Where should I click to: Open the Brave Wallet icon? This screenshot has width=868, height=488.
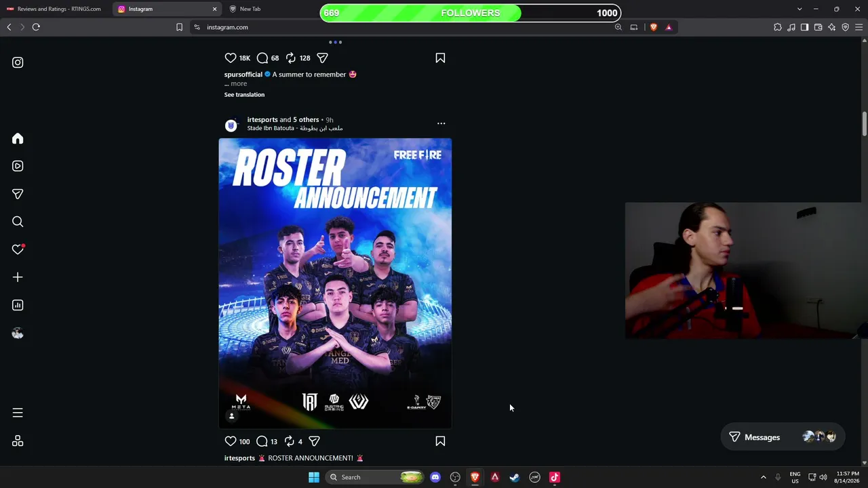point(818,27)
